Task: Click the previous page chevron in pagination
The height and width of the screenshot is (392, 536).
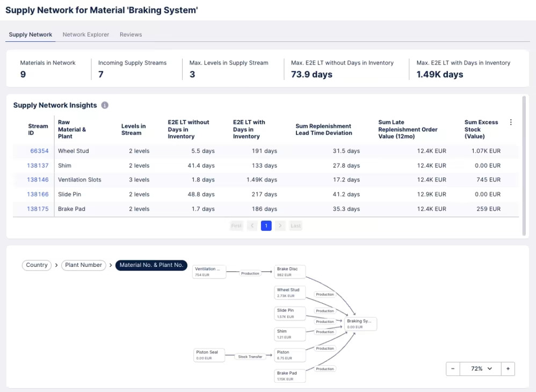Action: [x=252, y=226]
